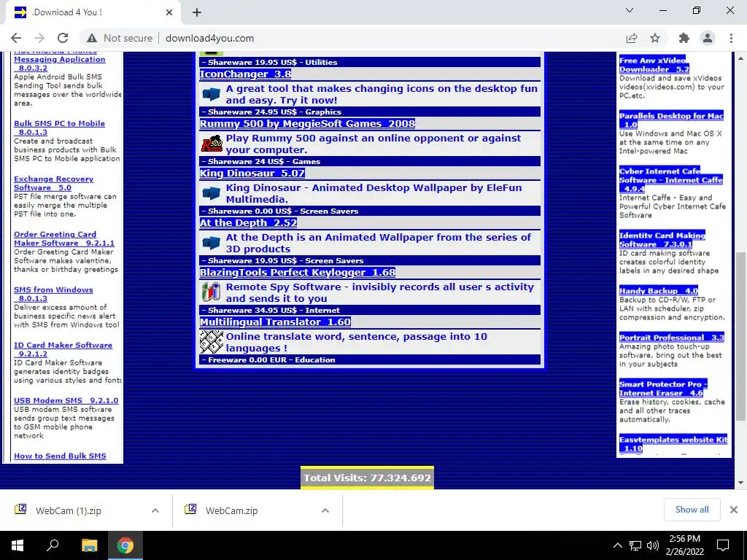
Task: Bookmark this page with the star icon
Action: [x=655, y=38]
